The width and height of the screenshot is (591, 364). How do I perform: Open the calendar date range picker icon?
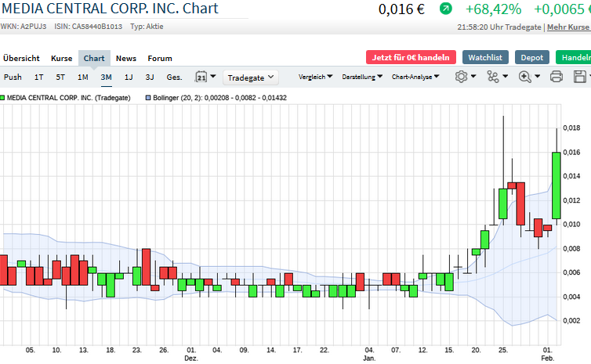tap(201, 77)
